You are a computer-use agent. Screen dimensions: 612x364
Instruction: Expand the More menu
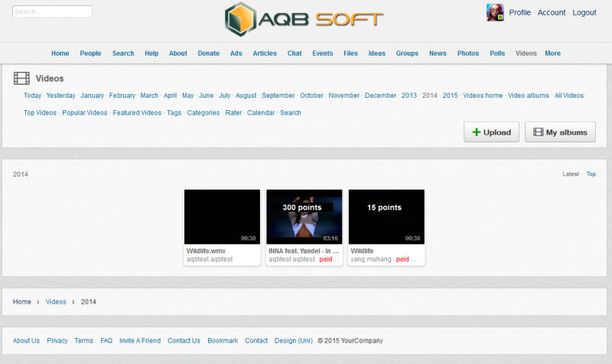pos(552,54)
